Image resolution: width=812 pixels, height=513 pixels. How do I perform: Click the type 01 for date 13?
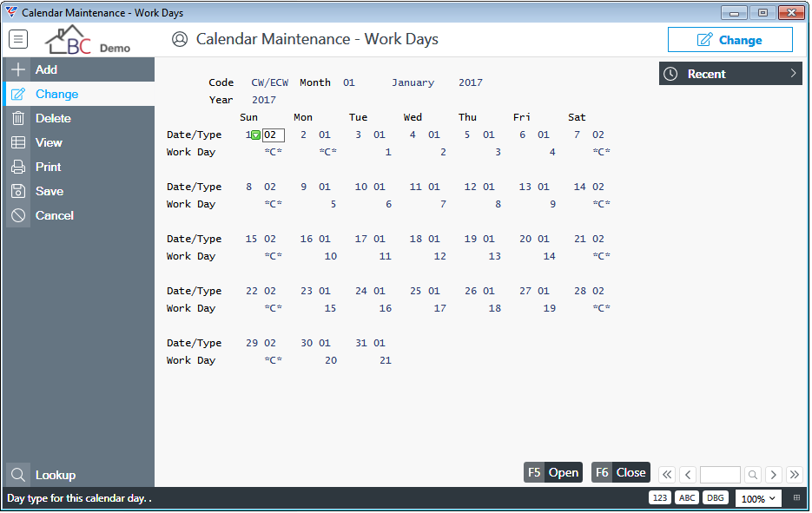coord(544,187)
